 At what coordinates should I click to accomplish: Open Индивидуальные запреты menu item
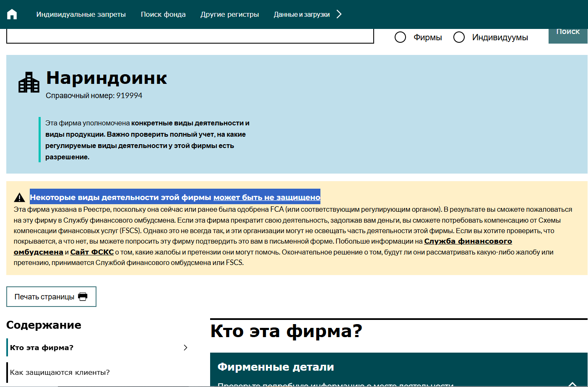point(81,14)
